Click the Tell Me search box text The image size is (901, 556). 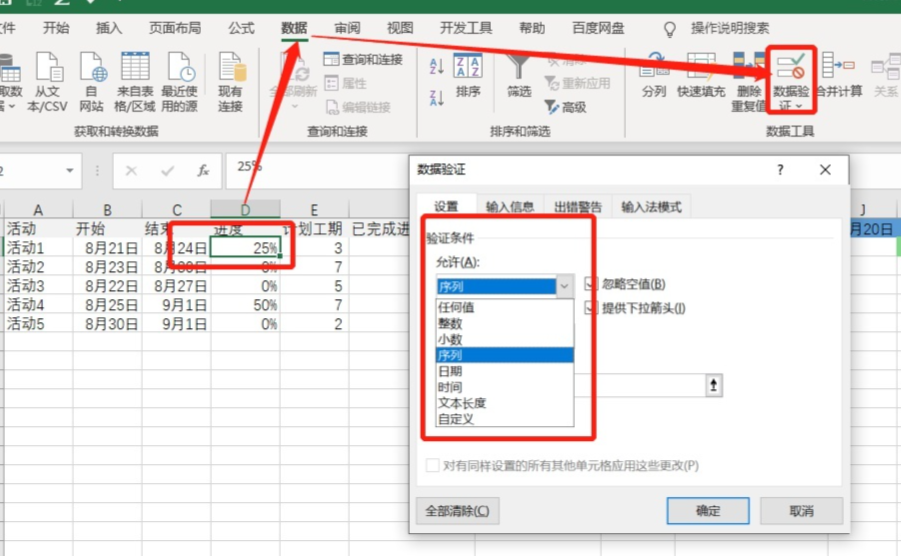(729, 28)
